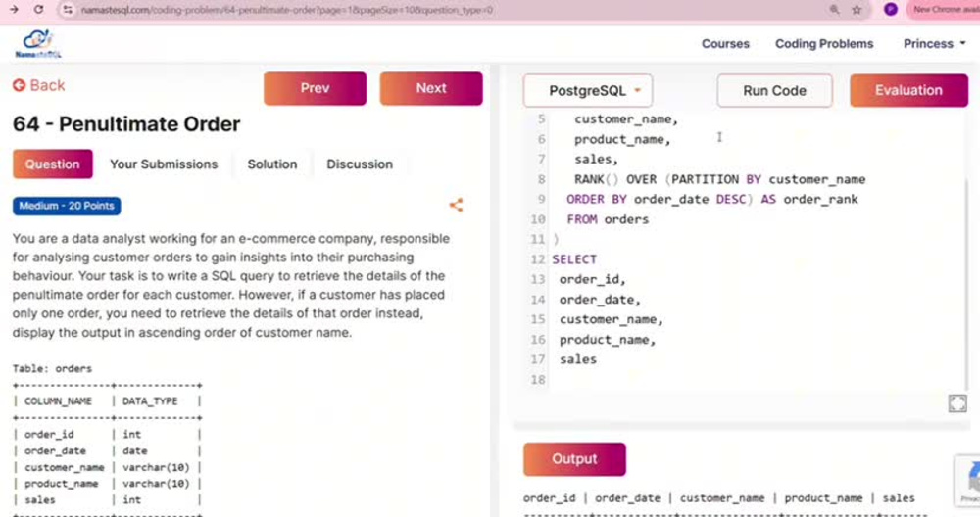Viewport: 980px width, 517px height.
Task: Share the problem with the share icon
Action: coord(457,206)
